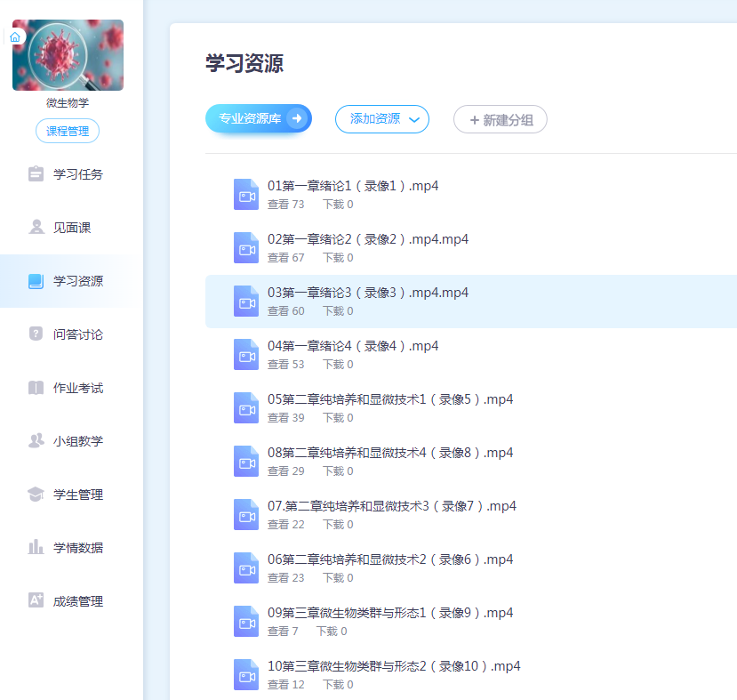Open the 问答讨论 question mark icon

click(36, 334)
